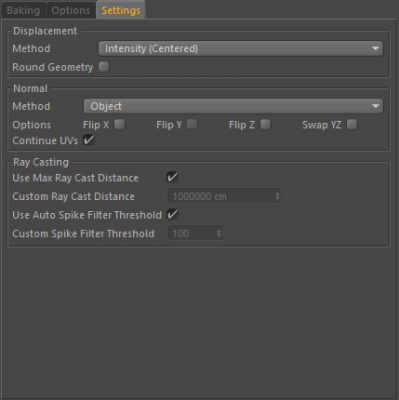This screenshot has width=399, height=400.
Task: Click the Custom Ray Cast Distance field
Action: pos(224,196)
